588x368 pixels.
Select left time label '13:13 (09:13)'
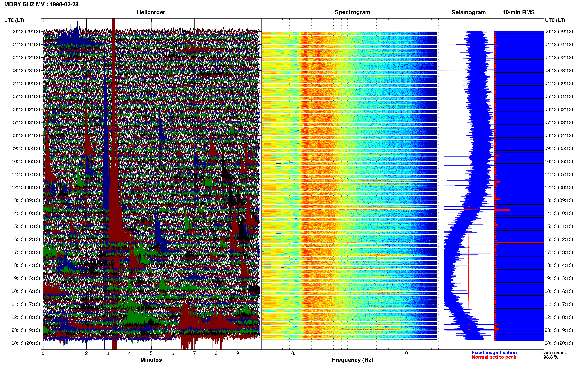(x=26, y=200)
